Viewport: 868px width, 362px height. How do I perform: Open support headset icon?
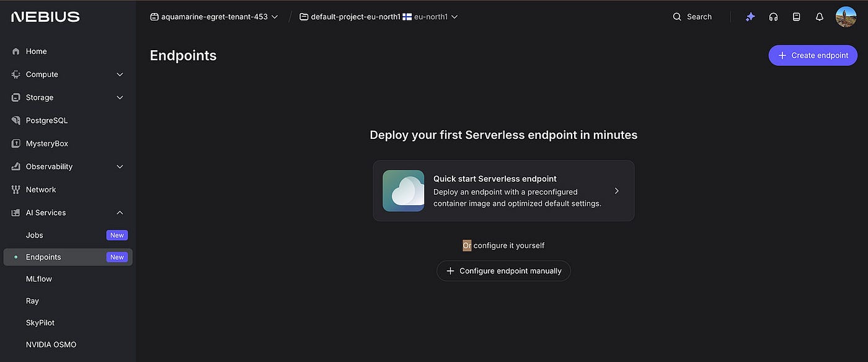point(773,17)
